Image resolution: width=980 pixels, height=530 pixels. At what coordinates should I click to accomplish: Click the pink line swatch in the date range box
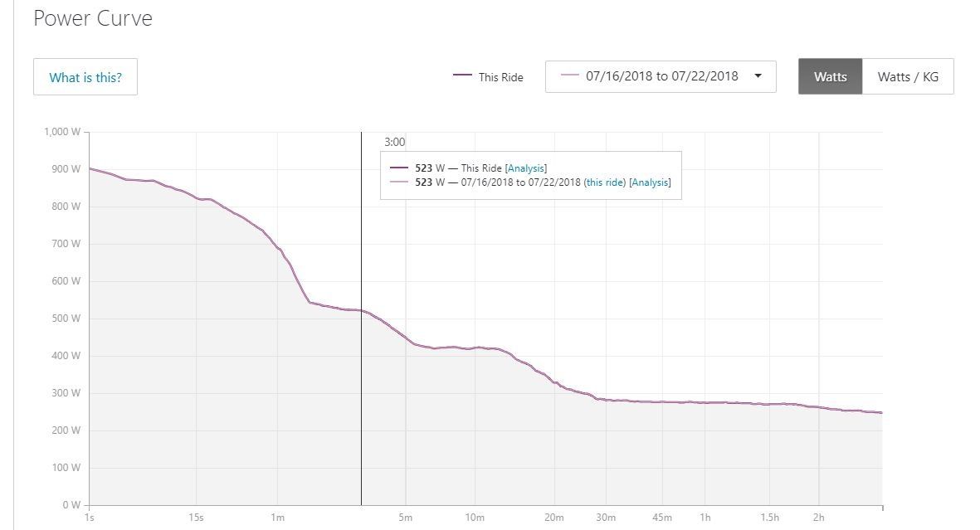pyautogui.click(x=569, y=76)
